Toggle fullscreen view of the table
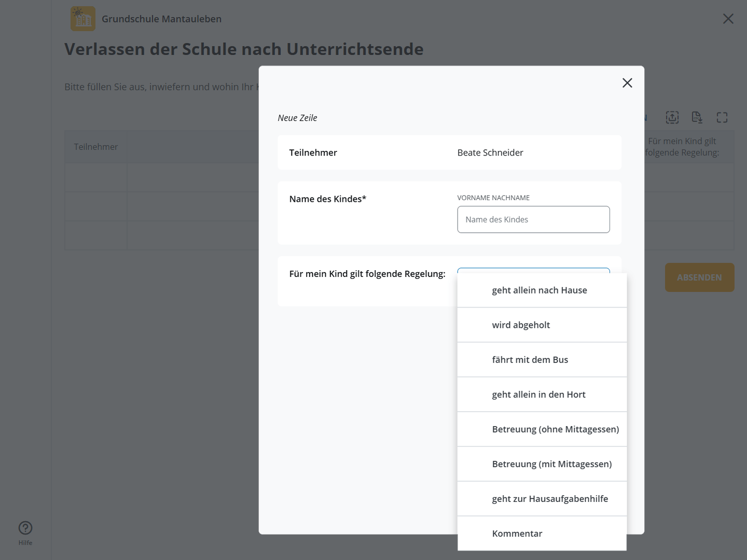Screen dimensions: 747x560 [722, 118]
